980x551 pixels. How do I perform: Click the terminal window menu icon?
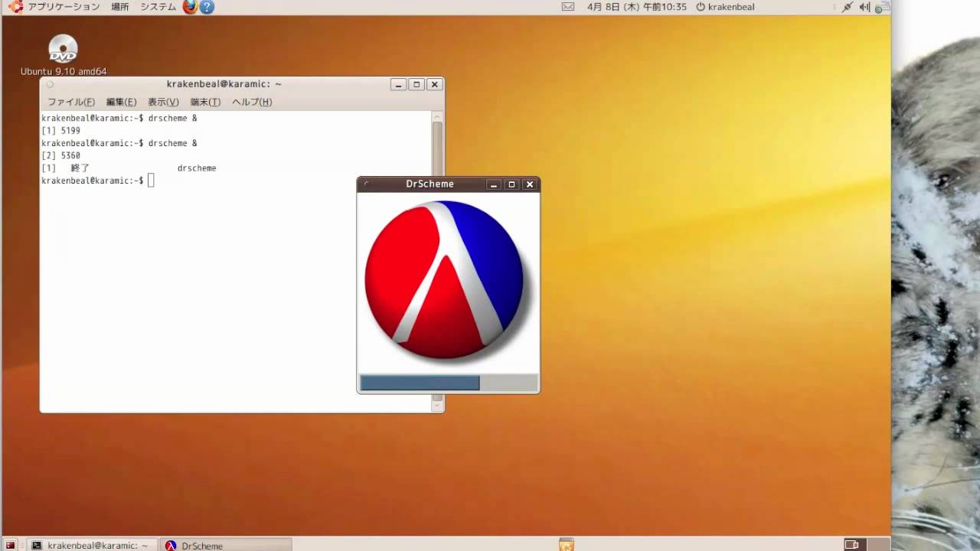[x=50, y=84]
